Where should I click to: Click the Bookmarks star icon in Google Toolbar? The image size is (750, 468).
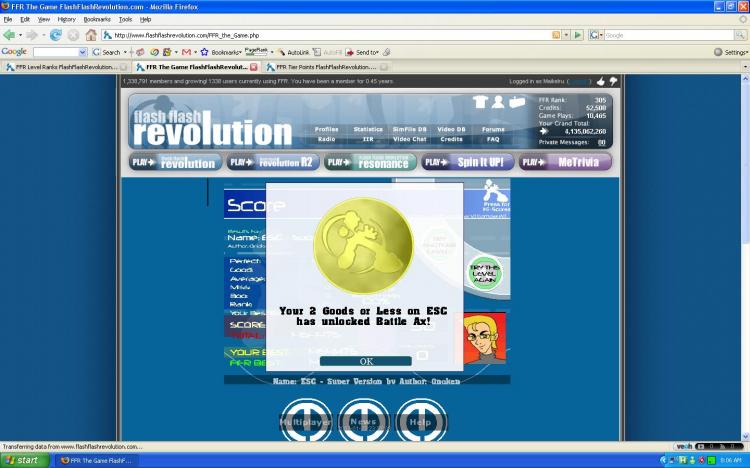point(204,52)
